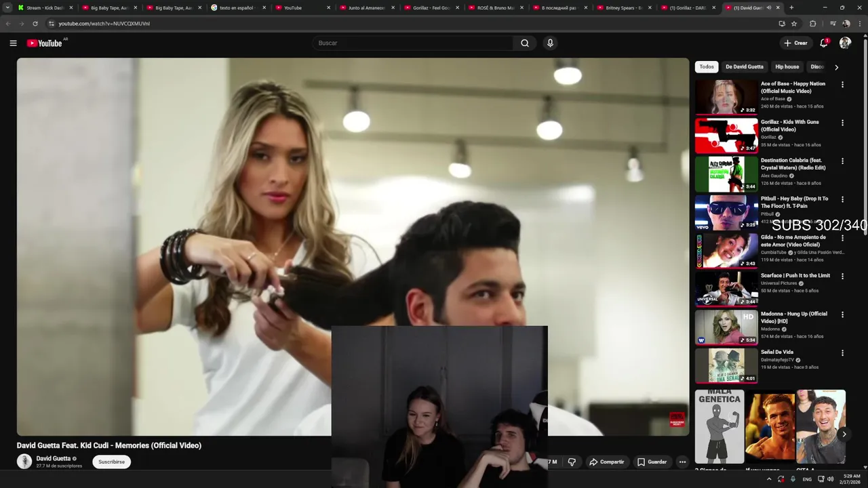This screenshot has width=868, height=488.
Task: View site information icon in address bar
Action: [51, 23]
